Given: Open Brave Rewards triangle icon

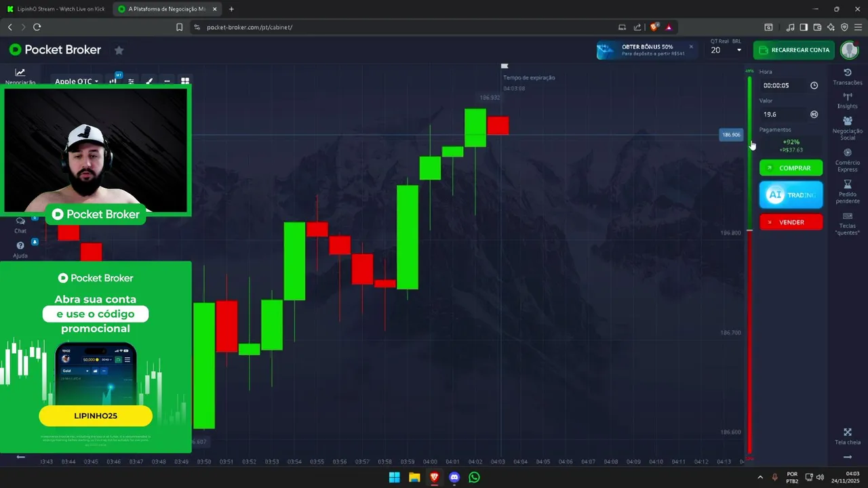Looking at the screenshot, I should click(x=669, y=27).
